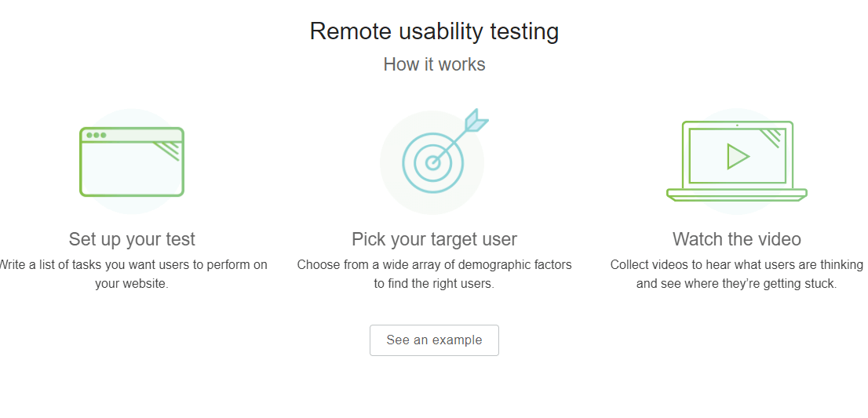Select the Watch the video heading

[x=737, y=239]
